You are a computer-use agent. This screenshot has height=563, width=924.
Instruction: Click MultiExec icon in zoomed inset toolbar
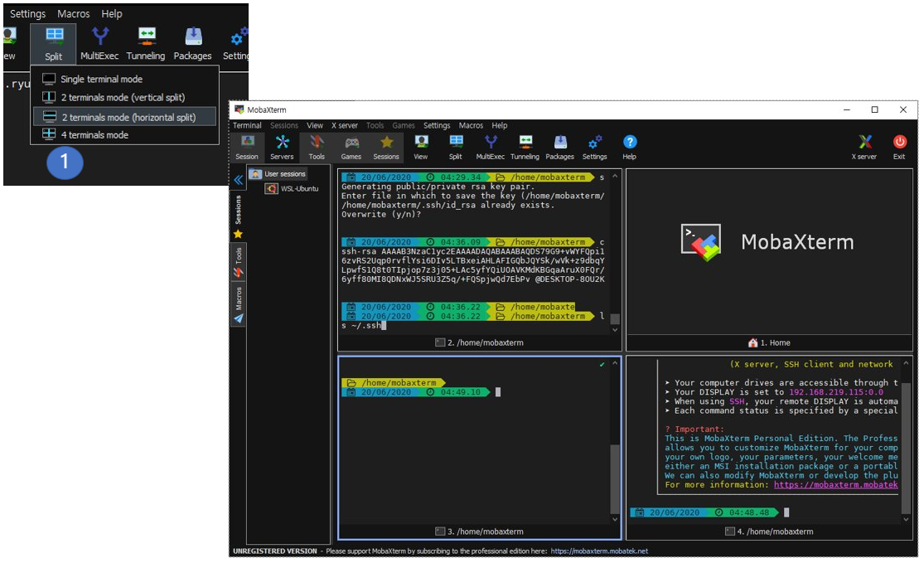tap(99, 44)
